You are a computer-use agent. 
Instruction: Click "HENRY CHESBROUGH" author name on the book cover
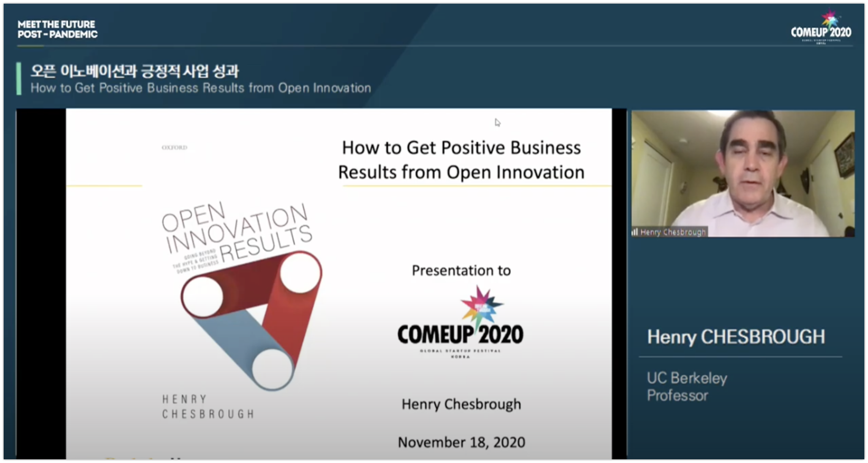pyautogui.click(x=208, y=406)
